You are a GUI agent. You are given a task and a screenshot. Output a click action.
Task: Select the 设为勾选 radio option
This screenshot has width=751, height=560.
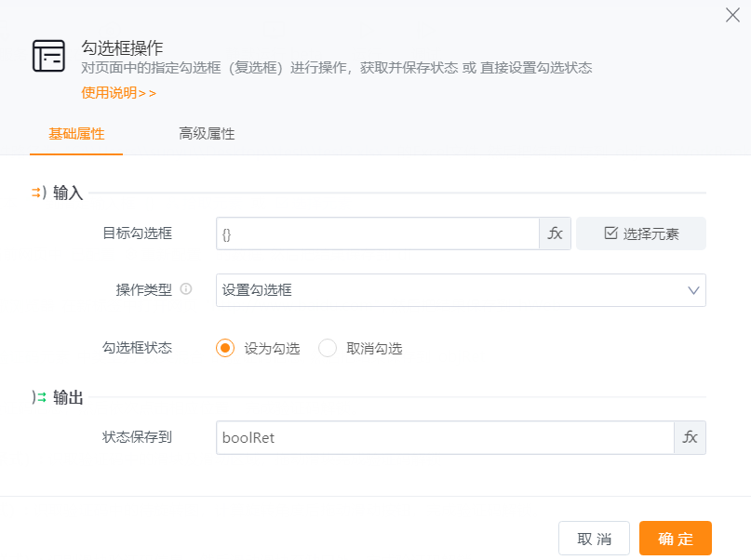(225, 348)
